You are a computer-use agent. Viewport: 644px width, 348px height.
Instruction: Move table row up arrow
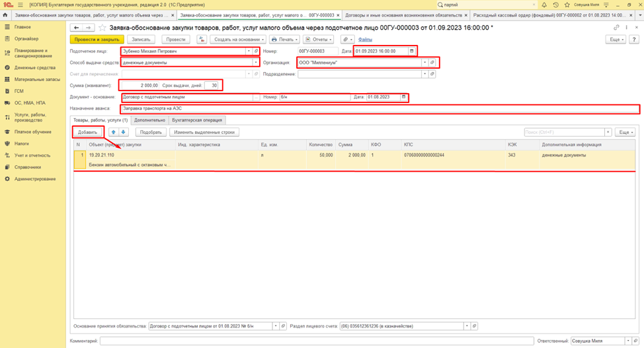[x=113, y=132]
